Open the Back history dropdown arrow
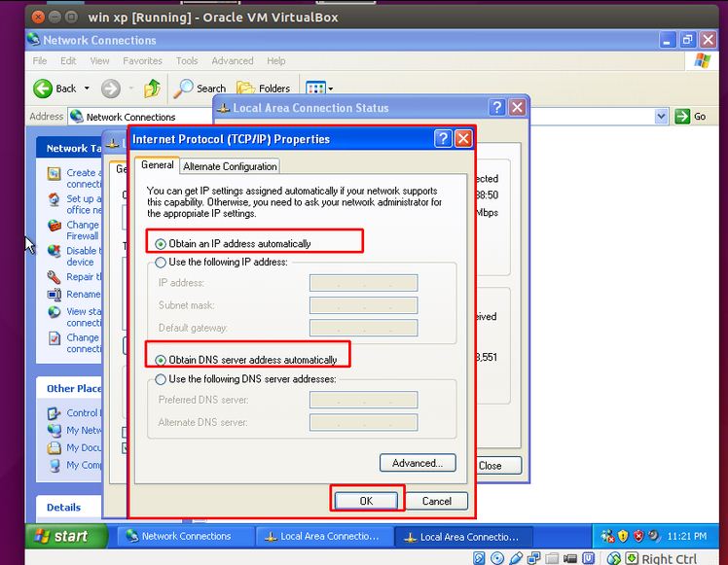The image size is (728, 565). [87, 88]
